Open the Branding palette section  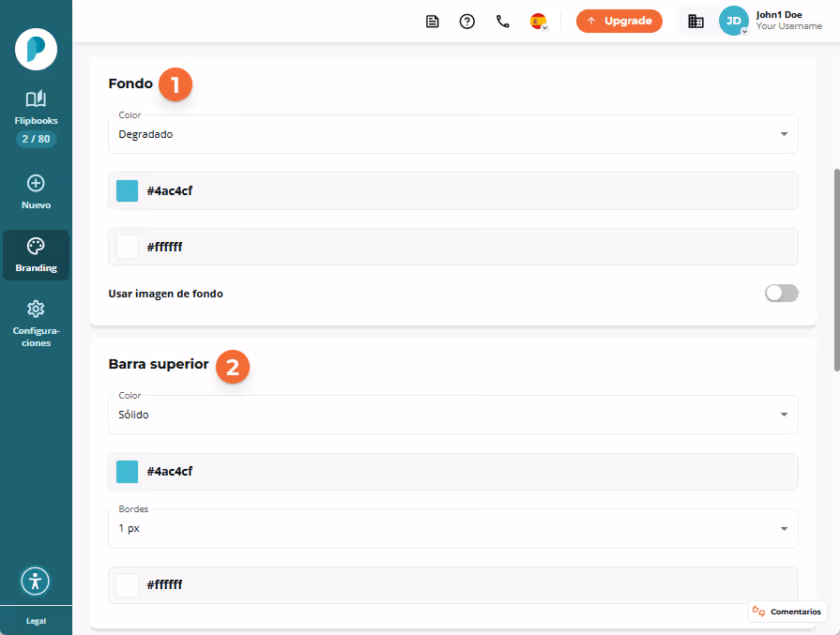pyautogui.click(x=36, y=255)
